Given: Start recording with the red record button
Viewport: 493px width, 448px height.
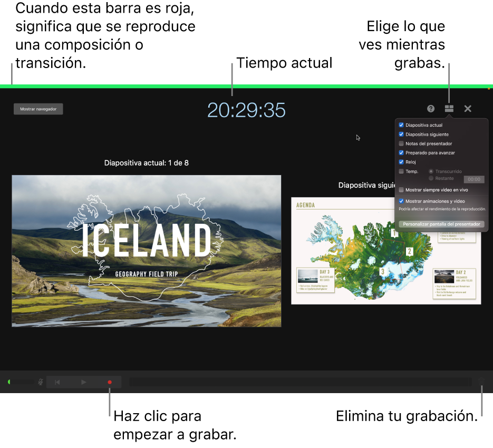Looking at the screenshot, I should [109, 382].
